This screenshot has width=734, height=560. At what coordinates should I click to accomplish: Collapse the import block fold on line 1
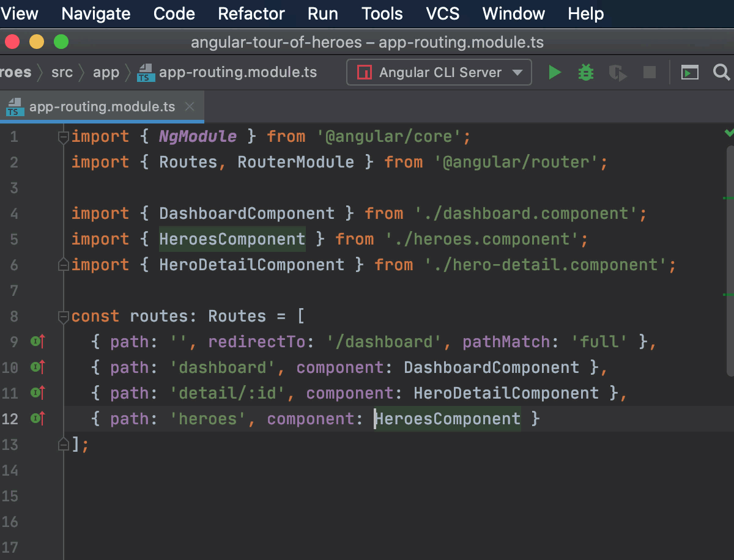point(63,137)
